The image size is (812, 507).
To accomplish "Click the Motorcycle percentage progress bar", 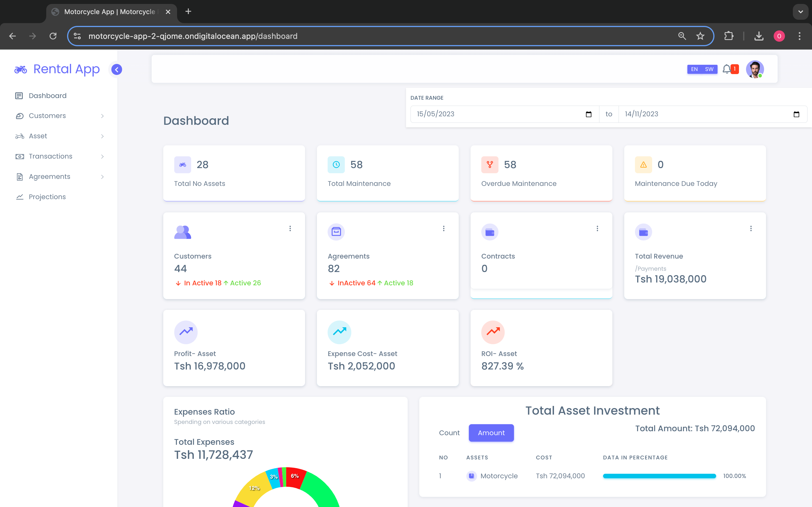I will click(659, 476).
